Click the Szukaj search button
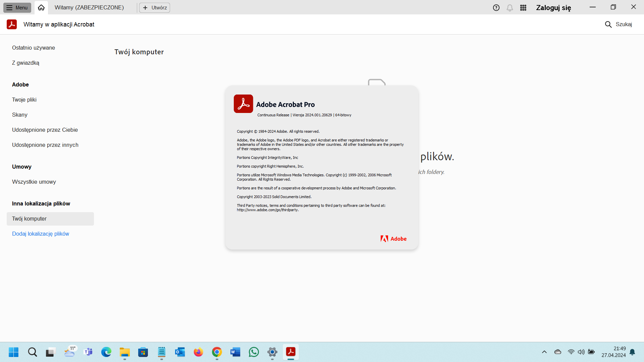The width and height of the screenshot is (644, 362). click(x=619, y=24)
